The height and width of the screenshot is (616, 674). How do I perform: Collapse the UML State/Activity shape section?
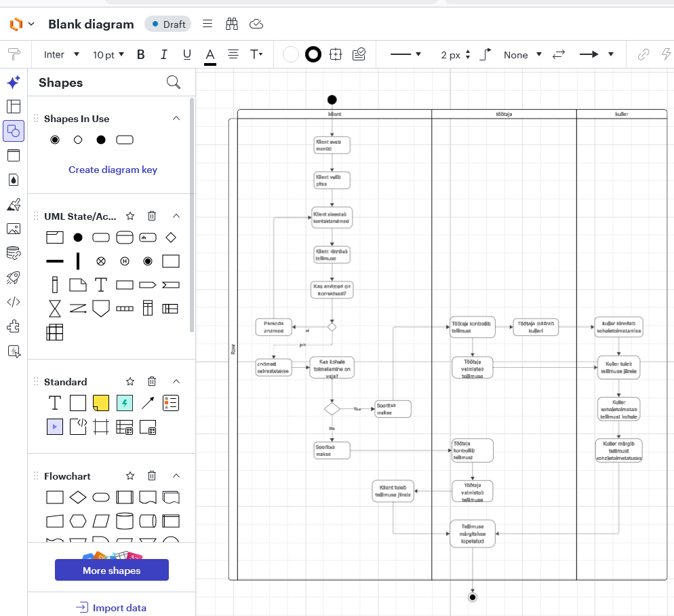[176, 216]
